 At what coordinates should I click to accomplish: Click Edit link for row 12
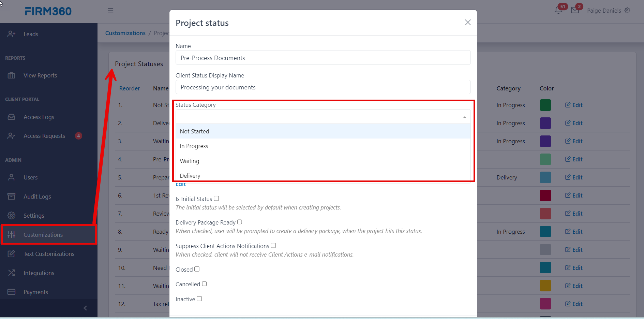[x=574, y=304]
